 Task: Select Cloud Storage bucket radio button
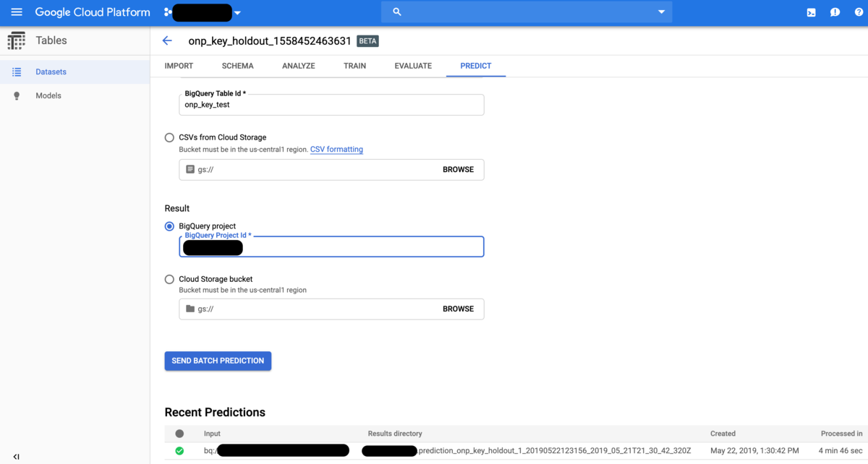[169, 279]
